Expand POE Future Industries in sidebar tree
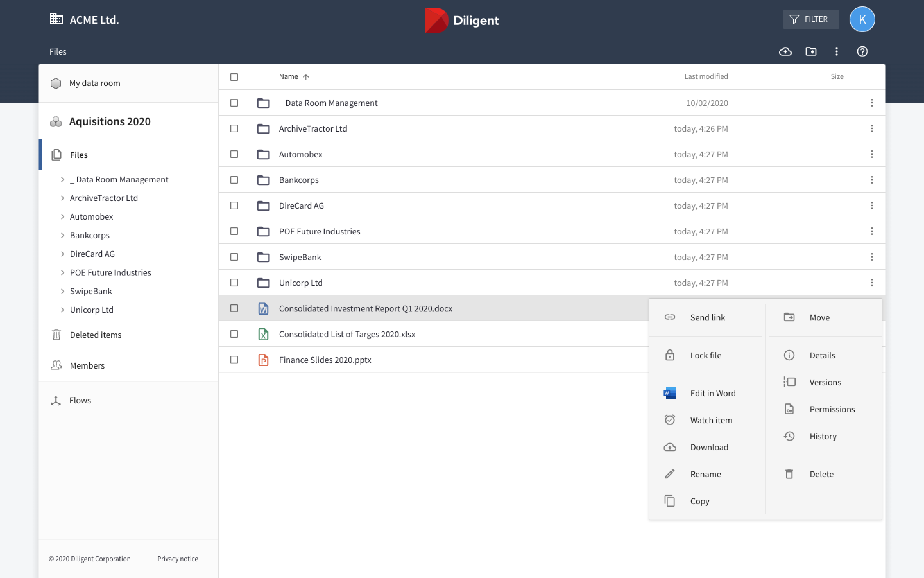Image resolution: width=924 pixels, height=578 pixels. point(63,273)
